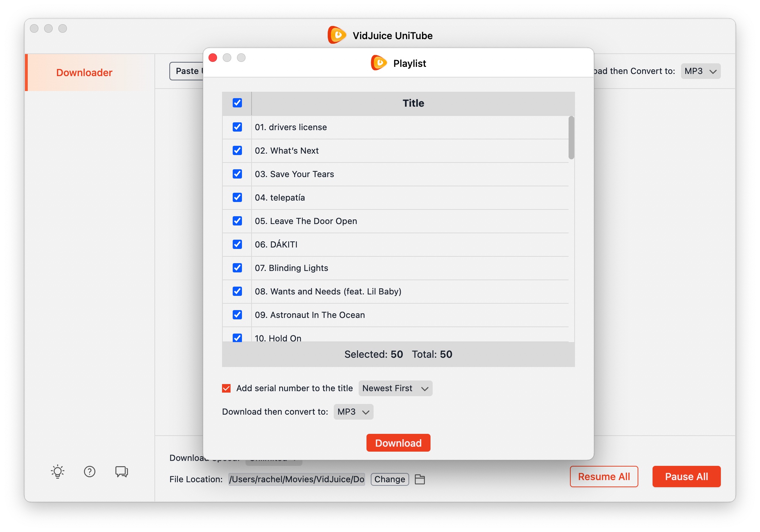Screen dimensions: 760x532
Task: Click the VidJuice UniTube logo in main title
Action: (x=337, y=35)
